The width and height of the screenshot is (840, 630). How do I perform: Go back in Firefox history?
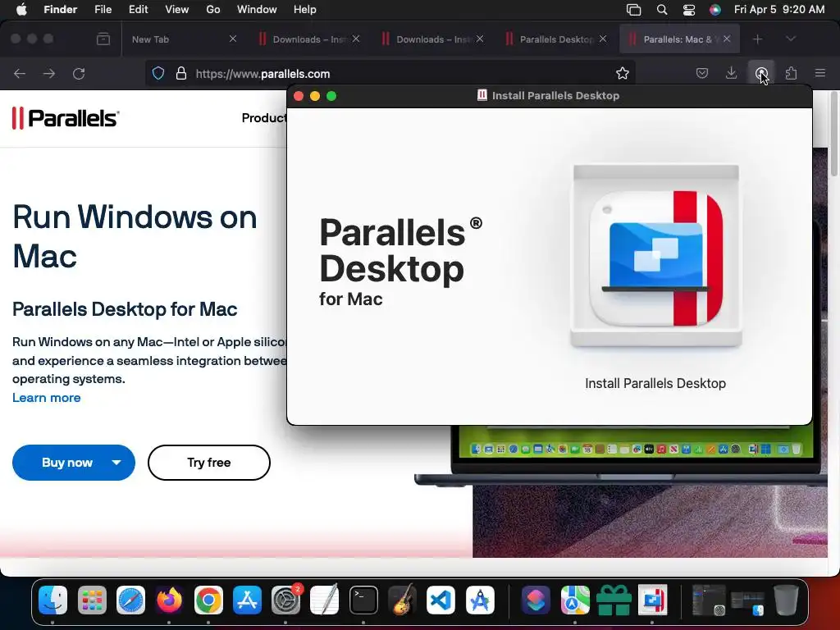pyautogui.click(x=20, y=73)
